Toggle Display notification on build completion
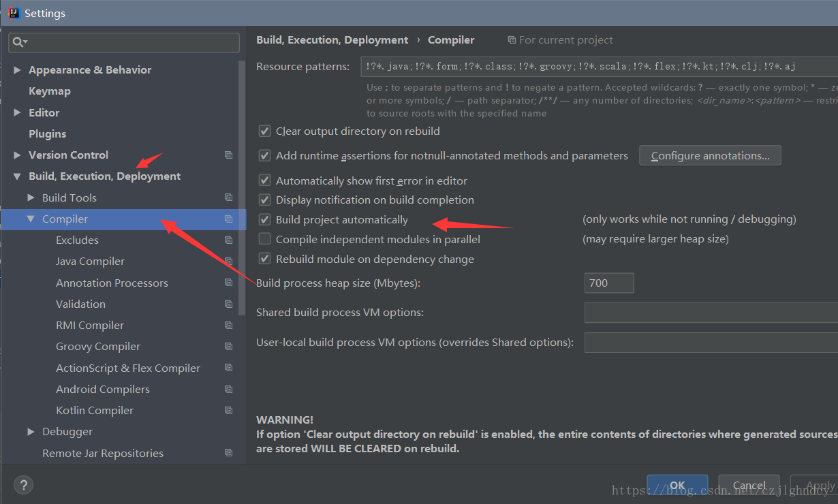The width and height of the screenshot is (838, 504). 264,200
